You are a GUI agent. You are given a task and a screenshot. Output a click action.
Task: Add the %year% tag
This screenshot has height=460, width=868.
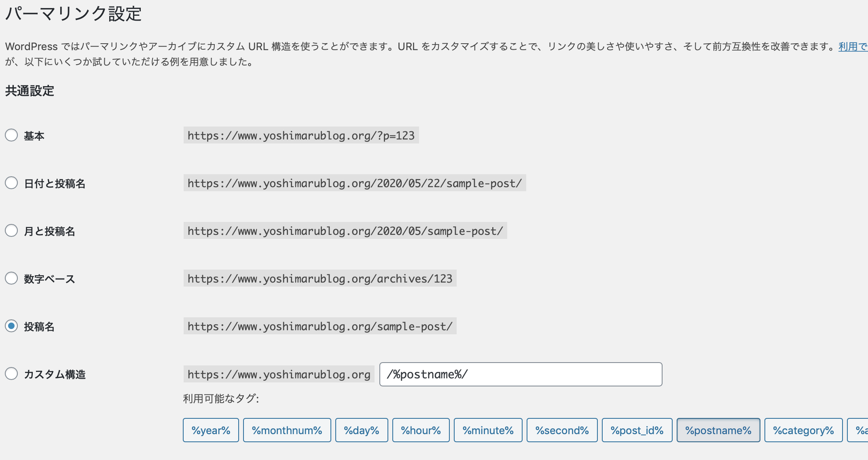(211, 430)
